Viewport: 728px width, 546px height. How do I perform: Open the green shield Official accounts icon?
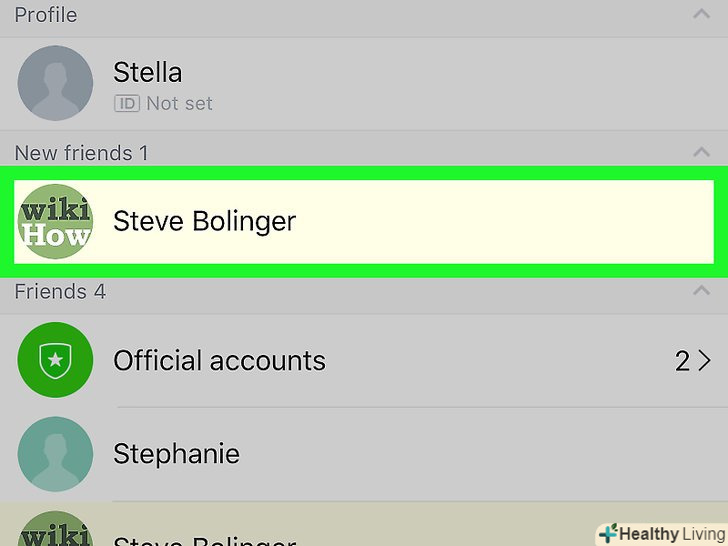pyautogui.click(x=55, y=360)
